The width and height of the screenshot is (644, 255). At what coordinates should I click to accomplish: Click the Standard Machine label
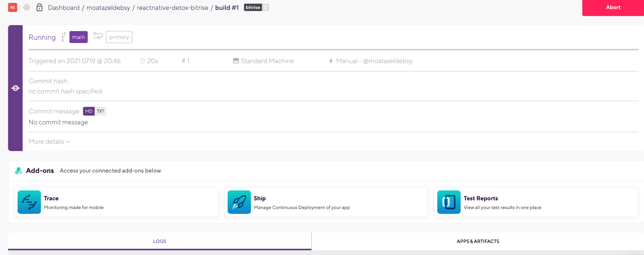267,61
